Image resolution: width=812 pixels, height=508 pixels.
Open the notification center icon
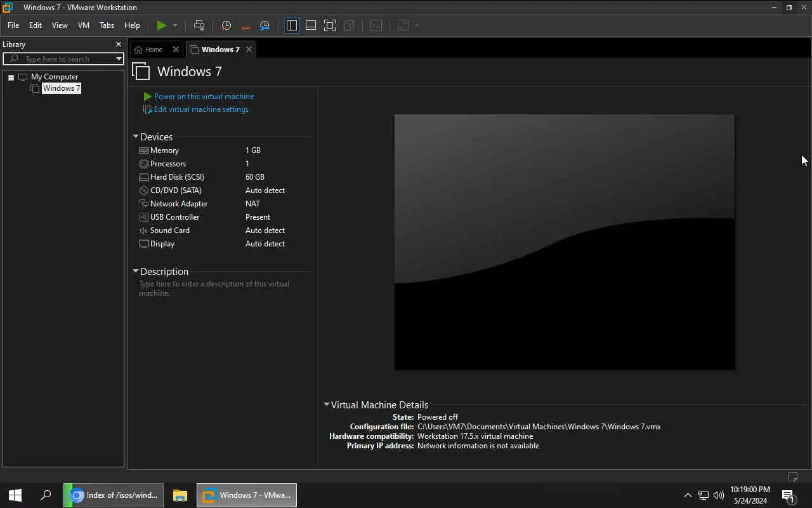[x=789, y=495]
